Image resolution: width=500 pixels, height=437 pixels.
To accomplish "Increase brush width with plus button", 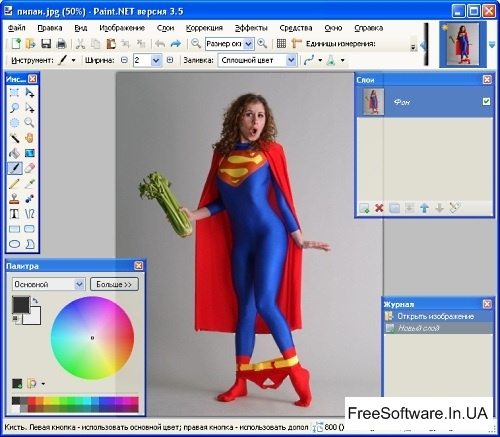I will pos(170,60).
